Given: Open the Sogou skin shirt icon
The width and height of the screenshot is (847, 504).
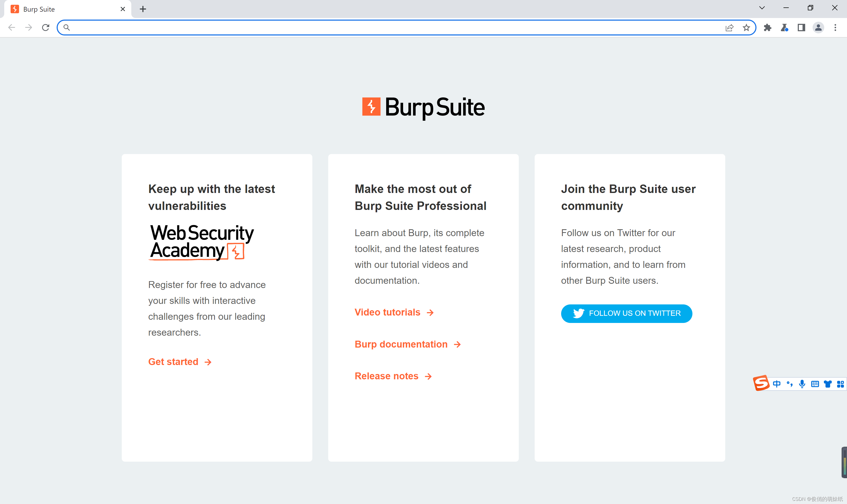Looking at the screenshot, I should tap(828, 384).
